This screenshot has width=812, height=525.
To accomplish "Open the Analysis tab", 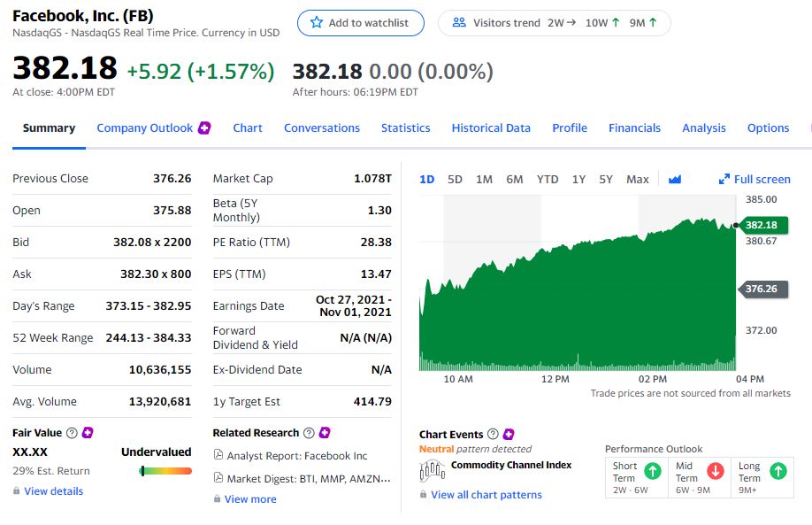I will pos(704,128).
